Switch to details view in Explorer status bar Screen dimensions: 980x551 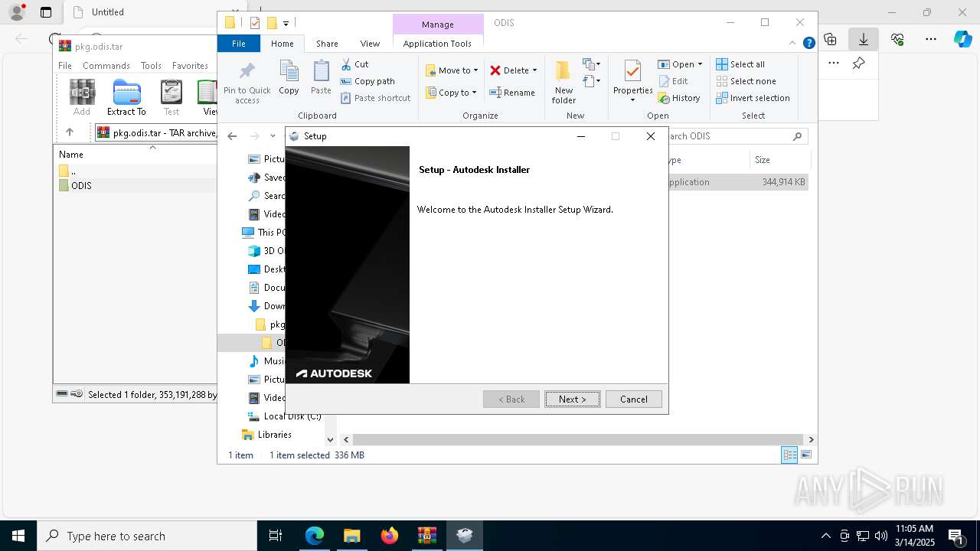click(x=789, y=455)
